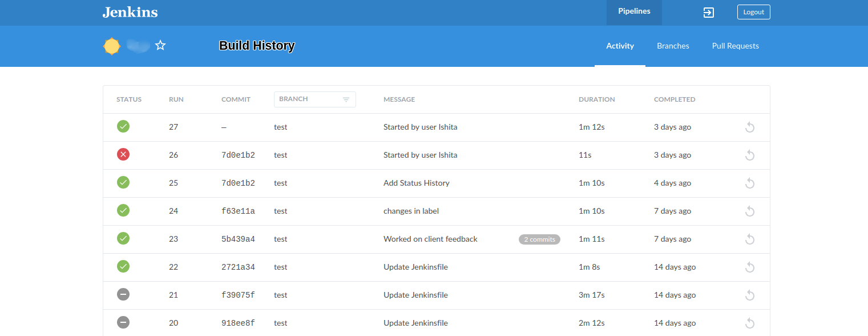Click commit hash f39075f
The height and width of the screenshot is (336, 868).
coord(238,295)
